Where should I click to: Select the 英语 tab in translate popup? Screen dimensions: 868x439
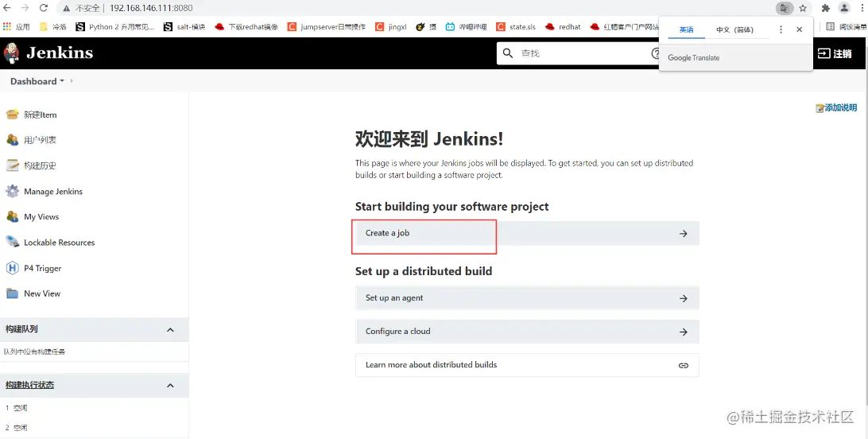[x=687, y=29]
